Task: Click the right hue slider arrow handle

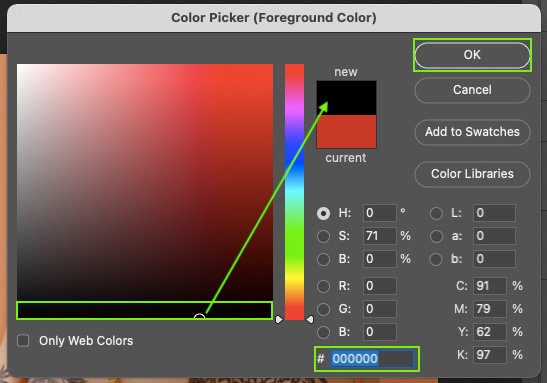Action: coord(310,319)
